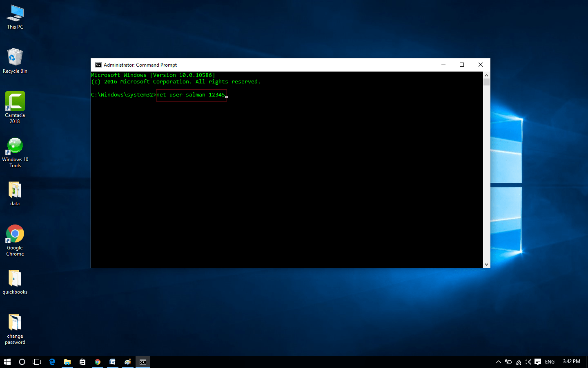The height and width of the screenshot is (368, 588).
Task: Open Cortana search circle on taskbar
Action: (22, 362)
